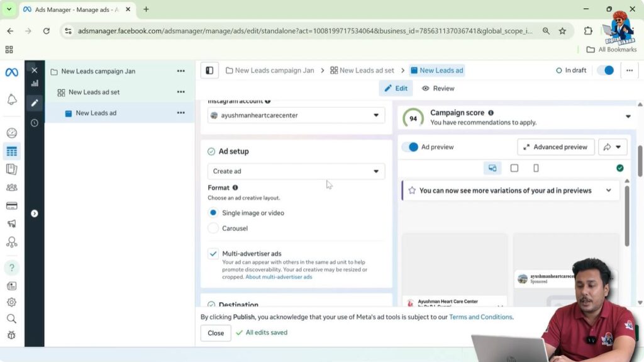The width and height of the screenshot is (644, 362).
Task: Select the multi-device preview icon
Action: point(492,168)
